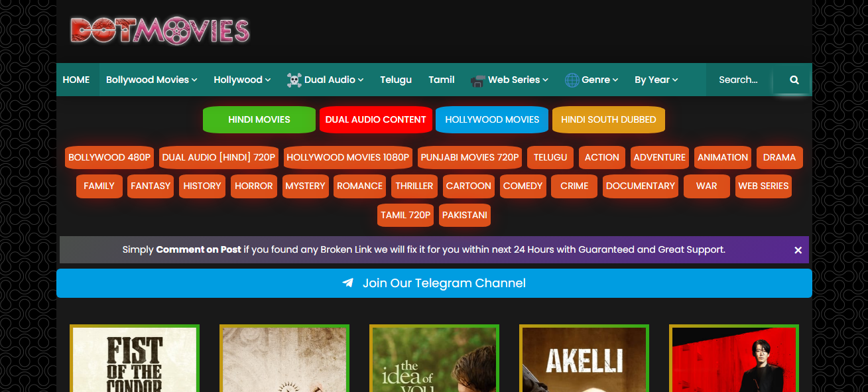Choose the ADVENTURE genre tag
Screen dimensions: 868x392
tap(660, 158)
